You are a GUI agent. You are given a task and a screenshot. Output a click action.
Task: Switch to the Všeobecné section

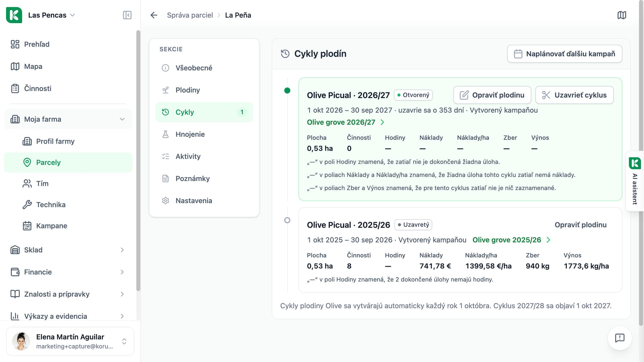[x=204, y=68]
